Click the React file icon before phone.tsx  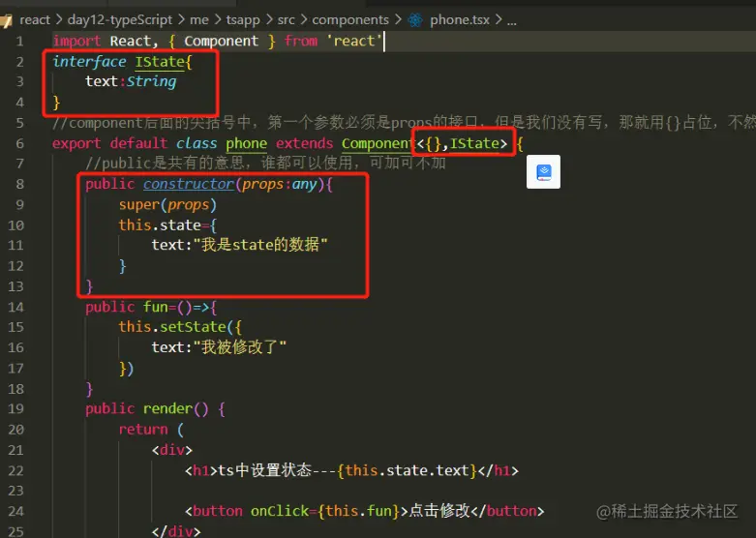pyautogui.click(x=415, y=19)
